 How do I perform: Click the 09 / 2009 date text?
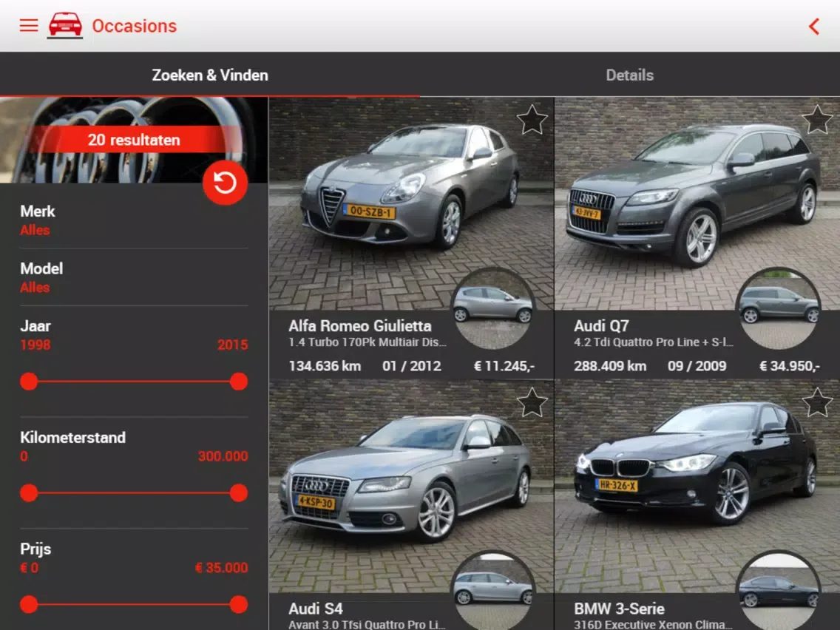point(697,366)
